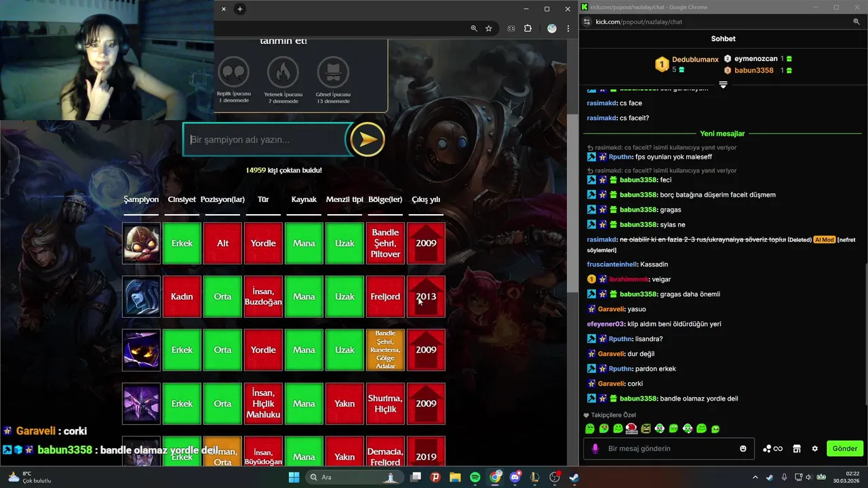Image resolution: width=868 pixels, height=488 pixels.
Task: Open League of Legends client from taskbar
Action: tap(534, 477)
